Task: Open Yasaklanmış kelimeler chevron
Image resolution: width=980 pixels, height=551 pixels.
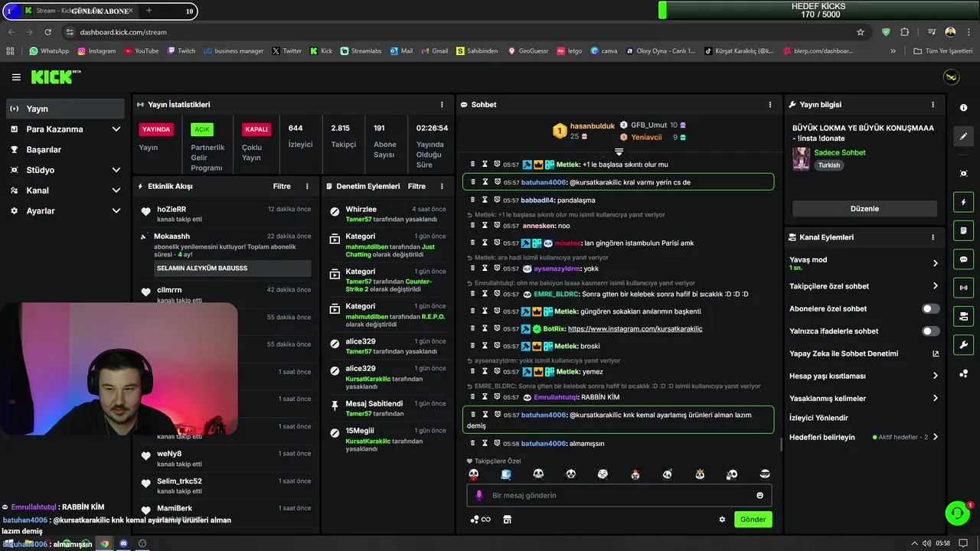Action: pyautogui.click(x=935, y=398)
